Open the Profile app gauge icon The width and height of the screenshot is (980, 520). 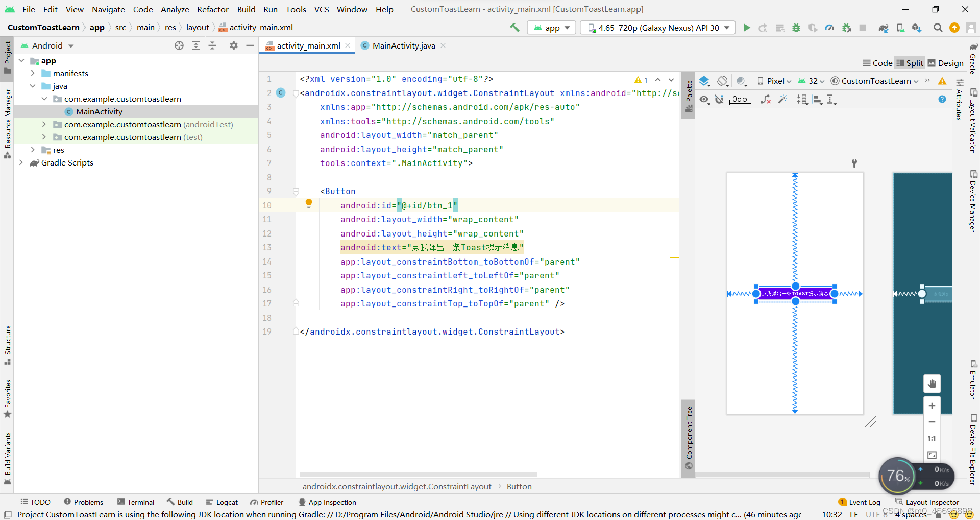pos(829,28)
